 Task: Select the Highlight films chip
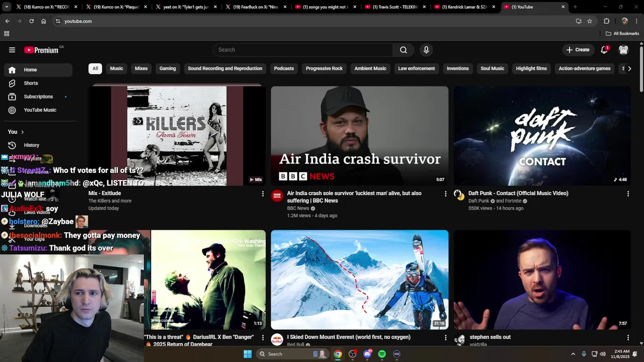coord(531,68)
